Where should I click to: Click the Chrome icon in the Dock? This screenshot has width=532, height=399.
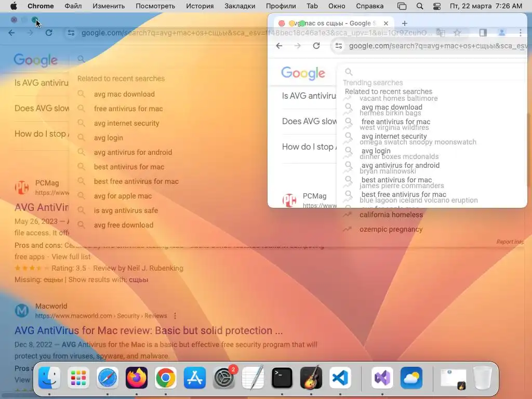point(166,378)
